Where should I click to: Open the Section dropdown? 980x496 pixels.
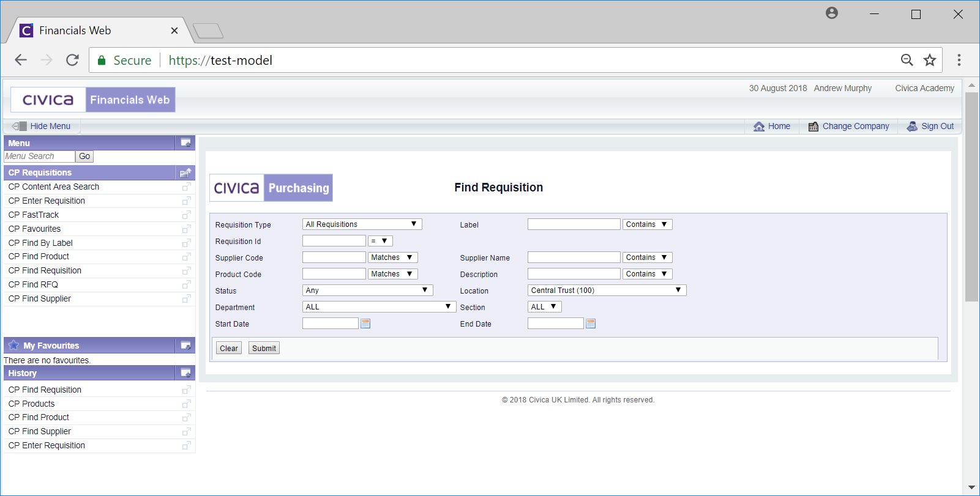pos(545,307)
